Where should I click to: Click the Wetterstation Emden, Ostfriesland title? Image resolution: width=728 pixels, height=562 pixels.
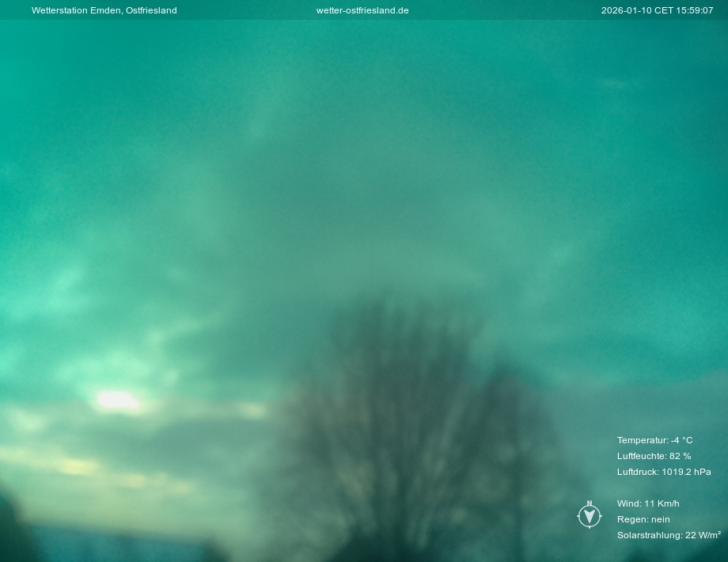click(x=104, y=10)
